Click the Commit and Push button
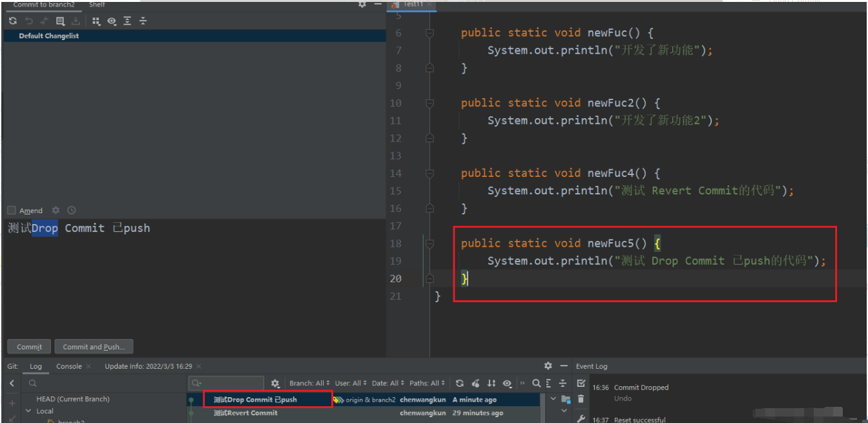Image resolution: width=868 pixels, height=423 pixels. click(x=94, y=347)
